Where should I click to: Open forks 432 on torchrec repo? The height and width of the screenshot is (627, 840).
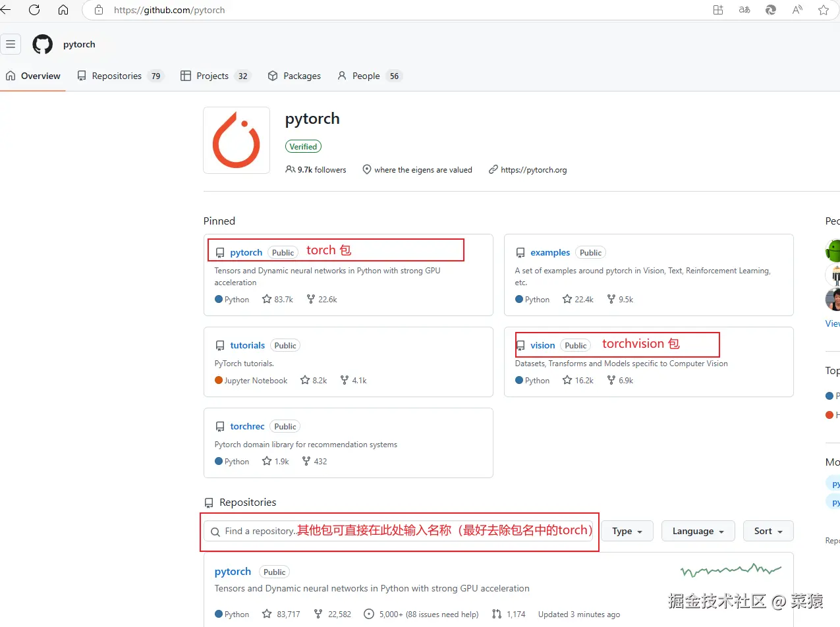(x=314, y=461)
